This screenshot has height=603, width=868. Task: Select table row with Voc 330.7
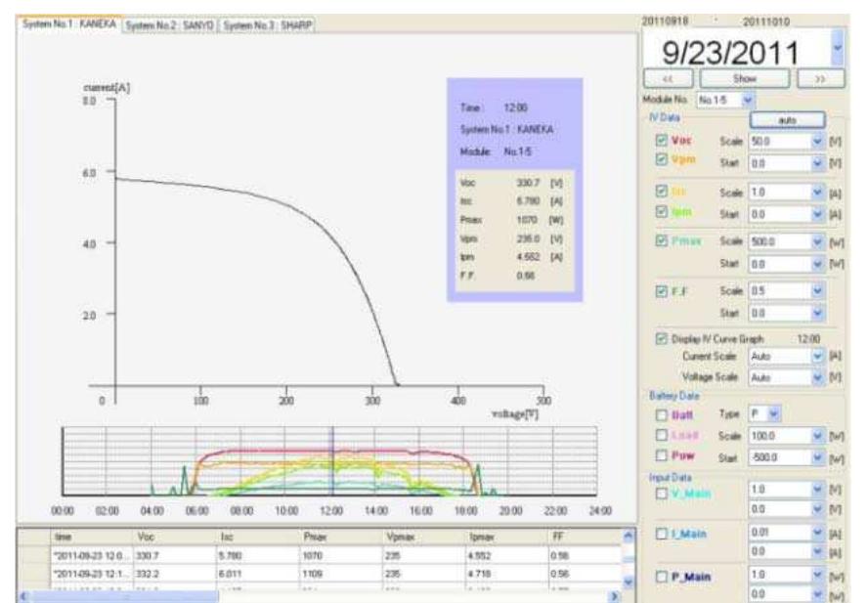click(x=320, y=555)
